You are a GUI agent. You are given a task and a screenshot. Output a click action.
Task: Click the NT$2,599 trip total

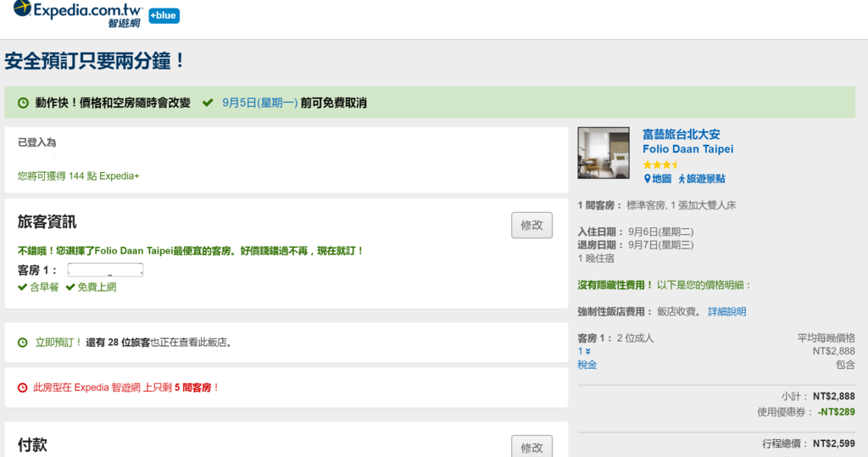[834, 443]
